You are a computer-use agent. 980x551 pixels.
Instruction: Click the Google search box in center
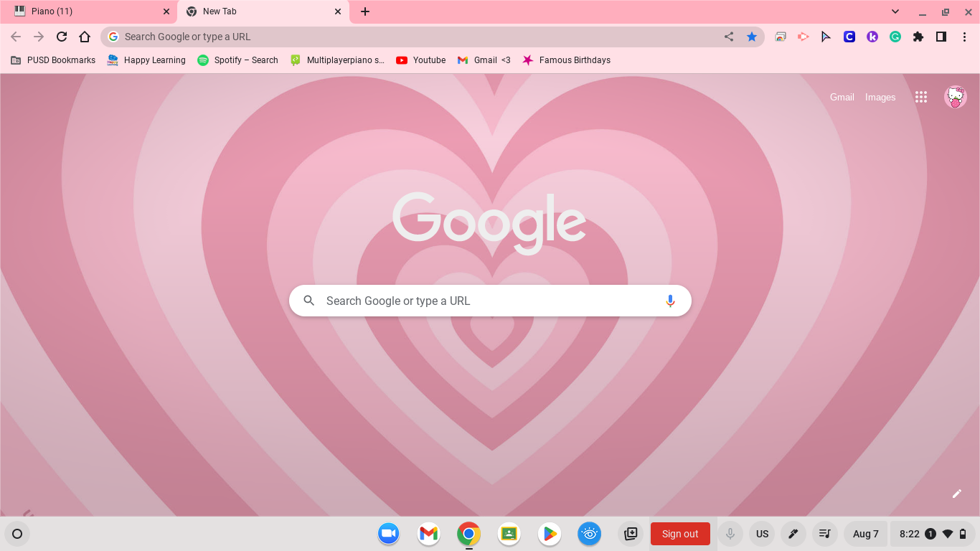(490, 301)
